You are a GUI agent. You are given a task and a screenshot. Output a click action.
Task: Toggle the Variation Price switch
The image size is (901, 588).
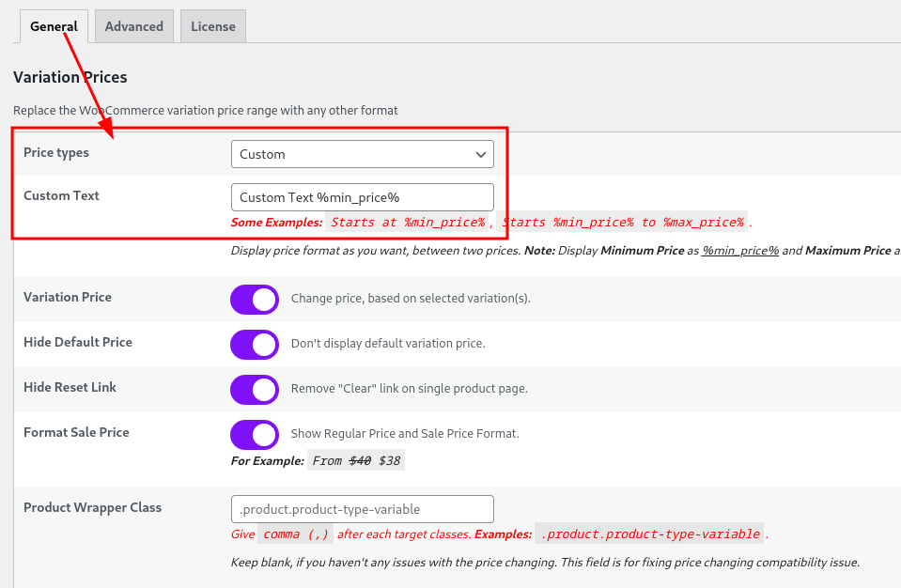255,300
